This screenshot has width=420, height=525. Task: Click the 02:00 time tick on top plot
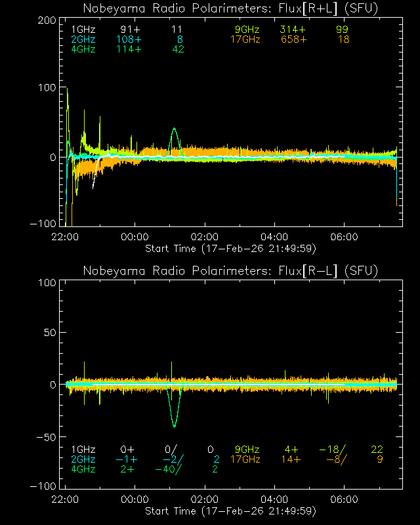point(205,237)
